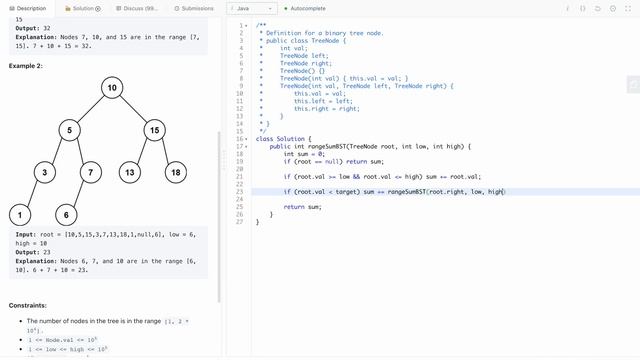Click 'this.right = right;' on line 12
This screenshot has width=640, height=360.
[327, 109]
